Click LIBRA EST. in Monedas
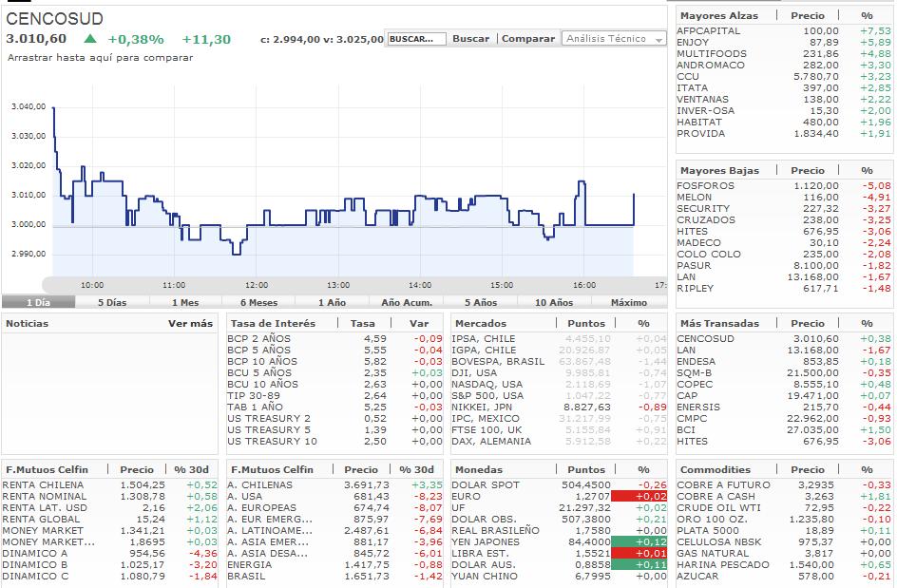 coord(480,553)
